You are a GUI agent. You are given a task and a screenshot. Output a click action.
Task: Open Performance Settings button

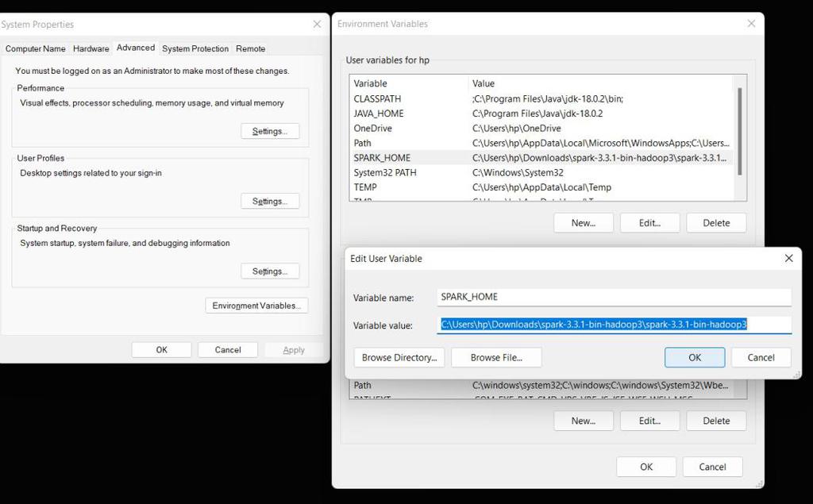270,131
